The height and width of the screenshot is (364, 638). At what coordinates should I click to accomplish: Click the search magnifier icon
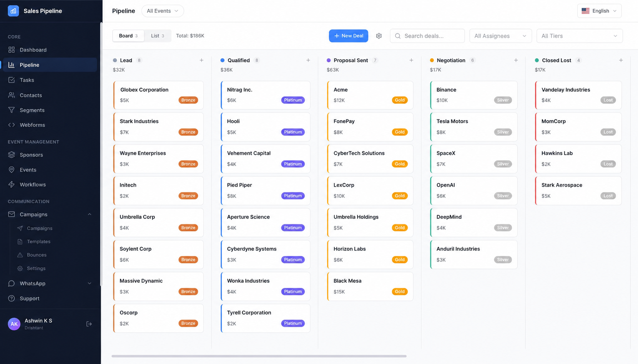(x=398, y=36)
